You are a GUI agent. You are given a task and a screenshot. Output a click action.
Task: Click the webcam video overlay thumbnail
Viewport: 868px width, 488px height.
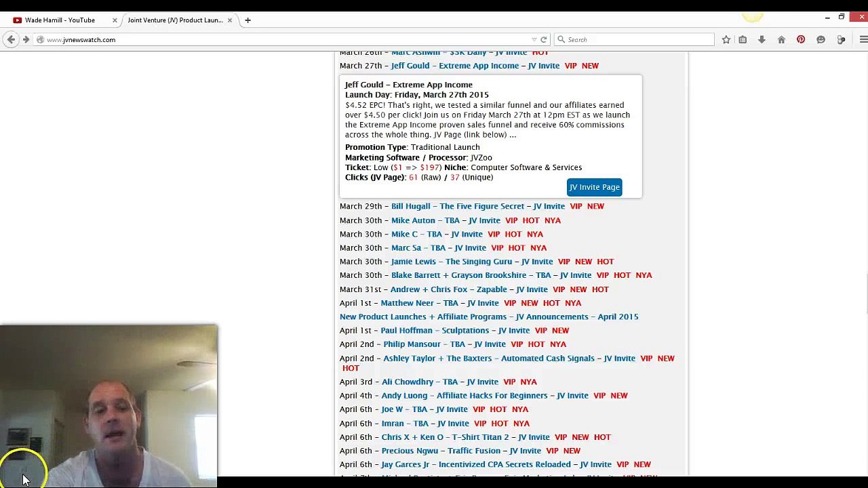point(108,406)
